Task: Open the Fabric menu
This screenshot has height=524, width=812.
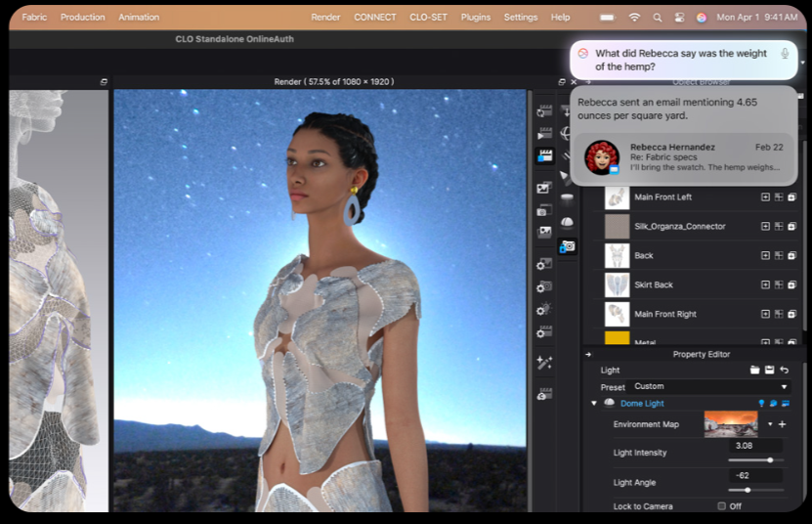Action: coord(34,17)
